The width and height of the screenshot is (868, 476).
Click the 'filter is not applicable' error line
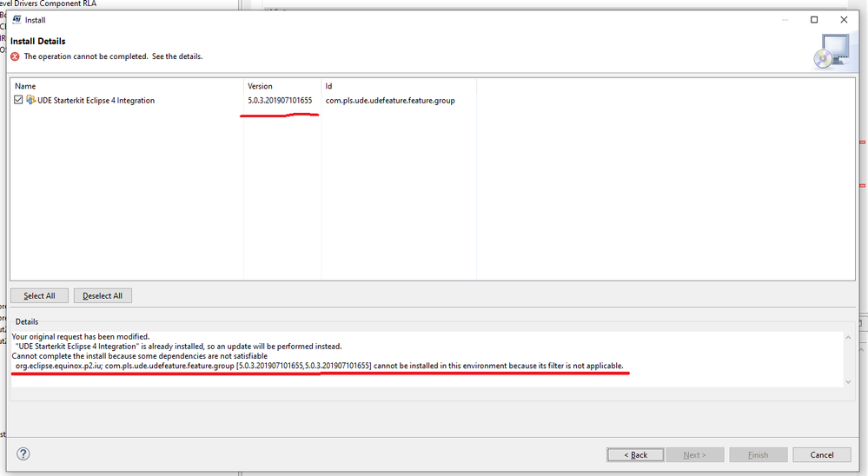[320, 366]
